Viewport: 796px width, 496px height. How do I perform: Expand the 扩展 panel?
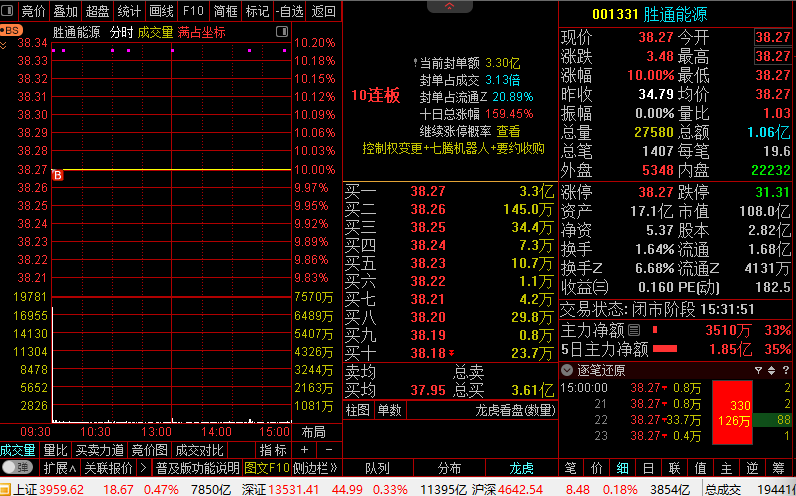59,468
